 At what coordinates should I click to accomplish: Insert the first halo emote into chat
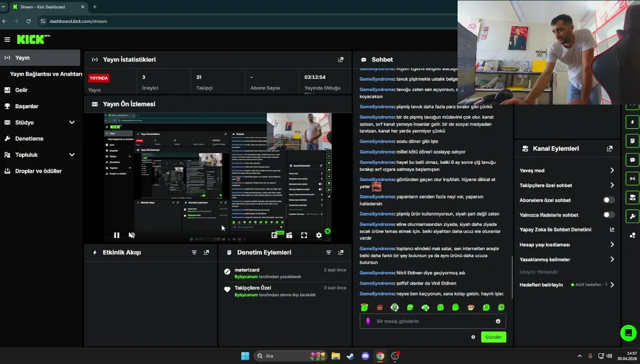pos(364,307)
